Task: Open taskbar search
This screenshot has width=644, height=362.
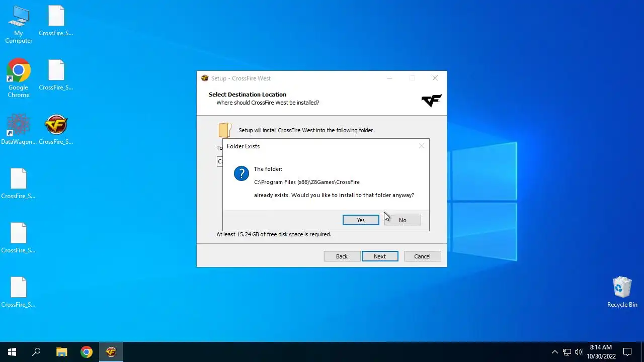Action: (x=36, y=352)
